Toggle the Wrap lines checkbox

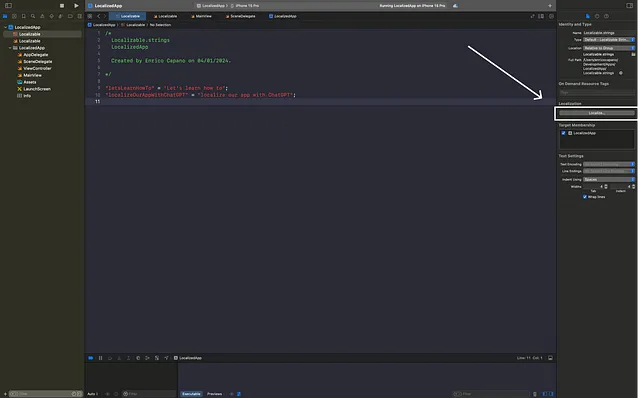point(584,197)
